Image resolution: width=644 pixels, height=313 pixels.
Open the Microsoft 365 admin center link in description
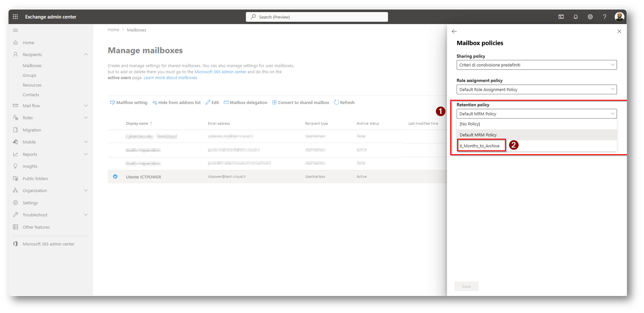(220, 72)
